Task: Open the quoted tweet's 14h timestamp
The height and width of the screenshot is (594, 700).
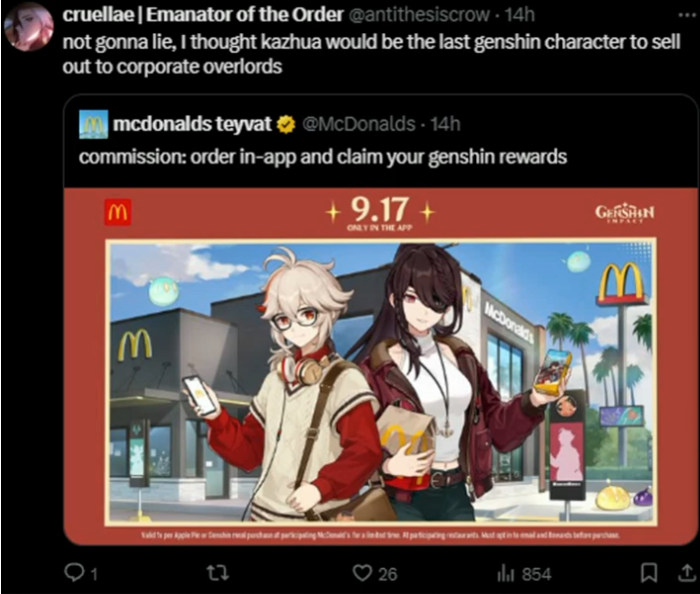Action: 445,124
